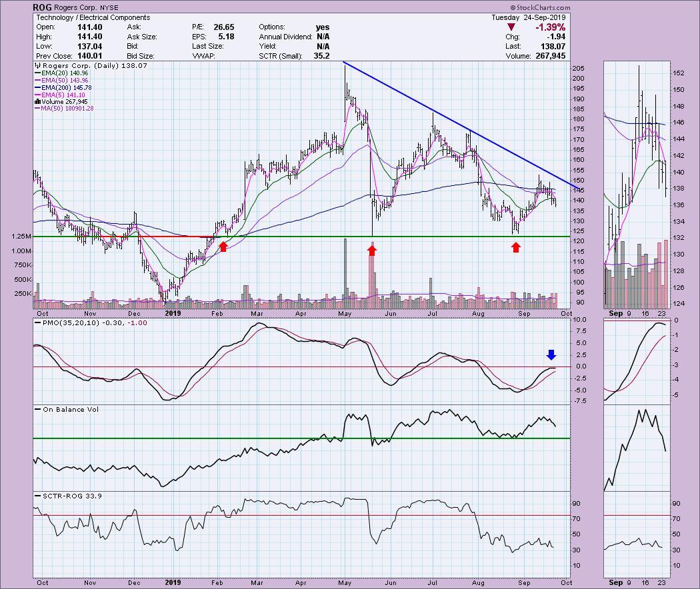Click the Rogers Corp. (Daily) legend entry
The height and width of the screenshot is (589, 700).
(91, 65)
